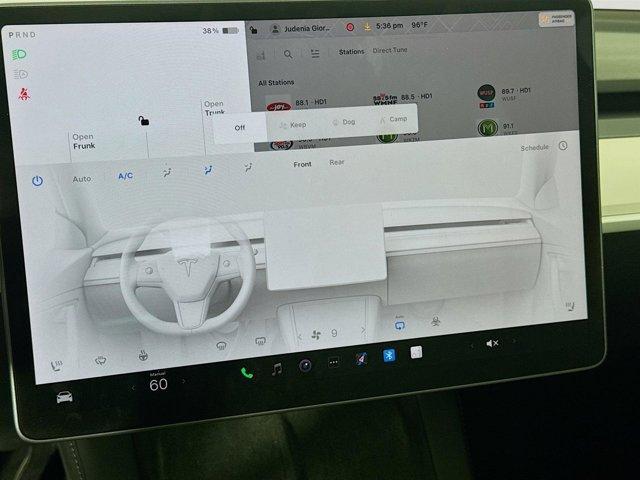
Task: Tap the red dashcam recording icon
Action: click(350, 27)
